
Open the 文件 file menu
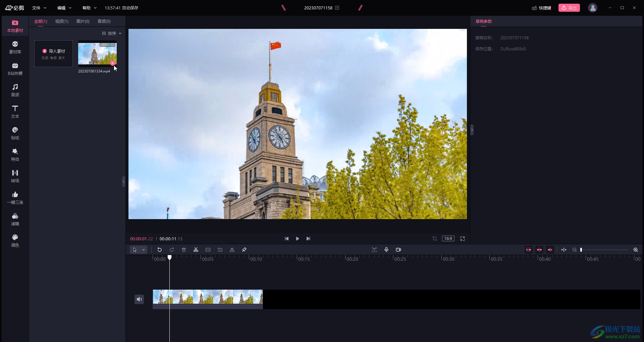tap(39, 8)
